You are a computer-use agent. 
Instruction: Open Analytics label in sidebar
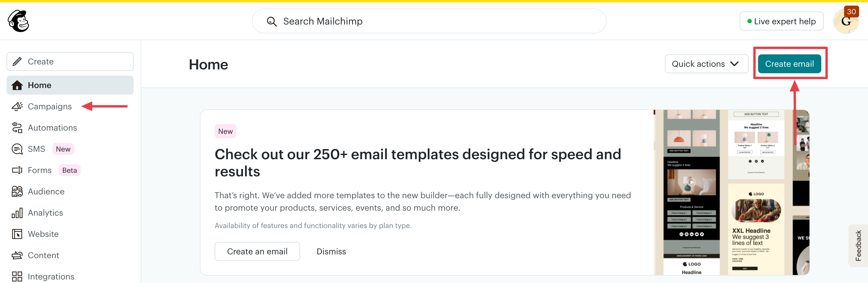pos(45,213)
